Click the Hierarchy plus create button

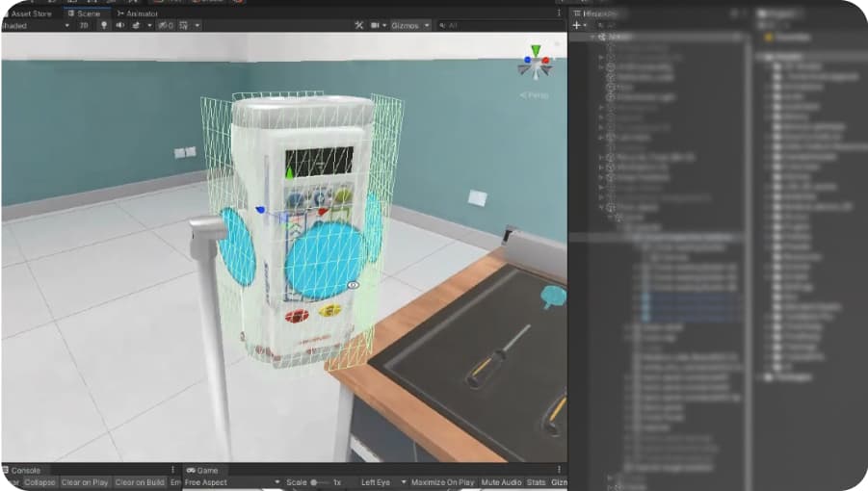pyautogui.click(x=576, y=25)
